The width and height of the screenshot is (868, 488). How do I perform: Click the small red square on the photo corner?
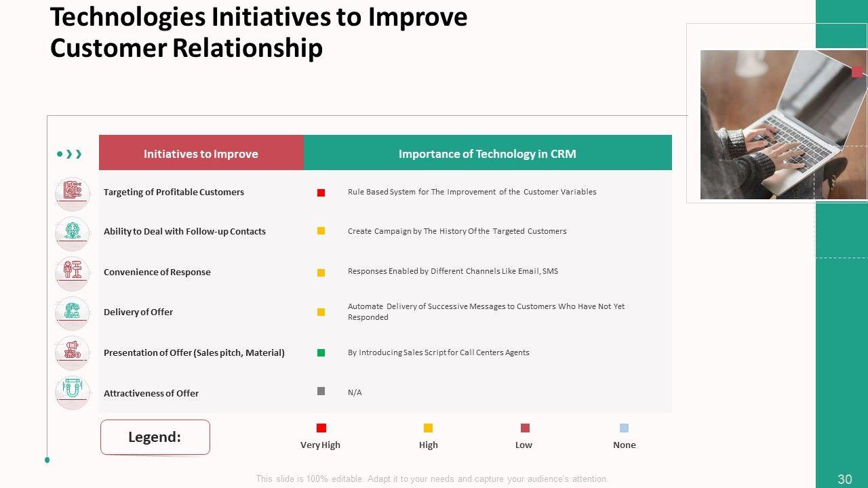[x=857, y=72]
